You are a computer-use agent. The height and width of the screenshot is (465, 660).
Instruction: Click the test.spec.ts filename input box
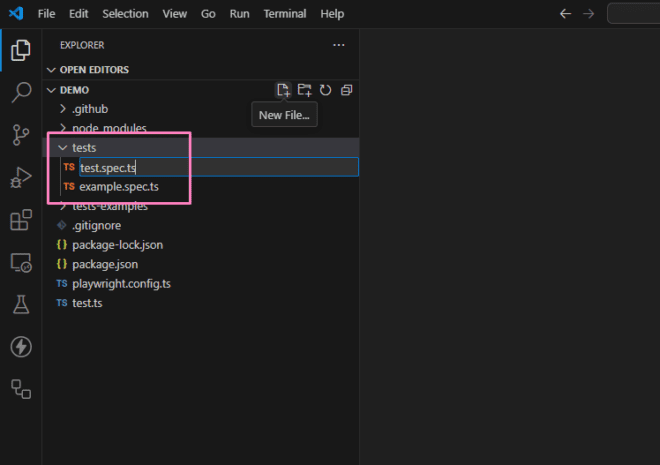coord(219,167)
